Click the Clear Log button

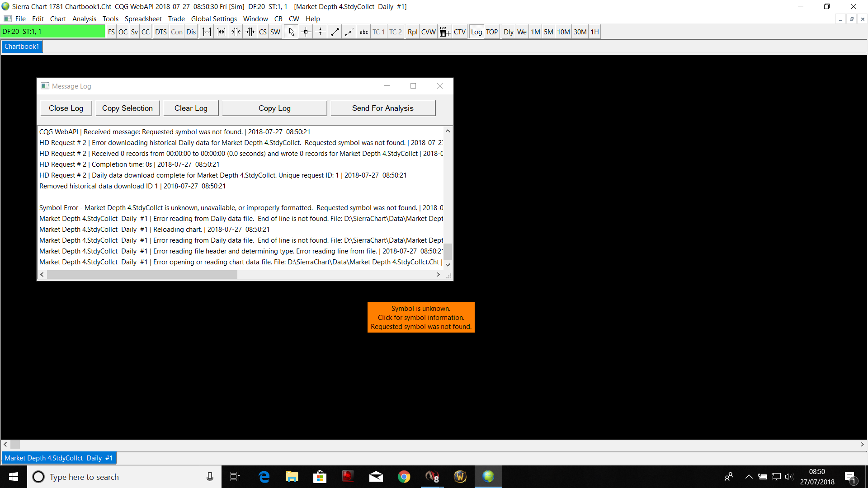[191, 108]
